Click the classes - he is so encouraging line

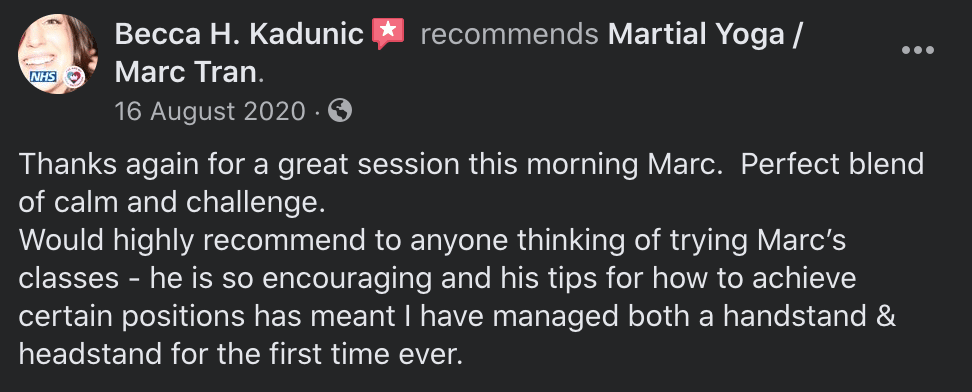pyautogui.click(x=438, y=279)
